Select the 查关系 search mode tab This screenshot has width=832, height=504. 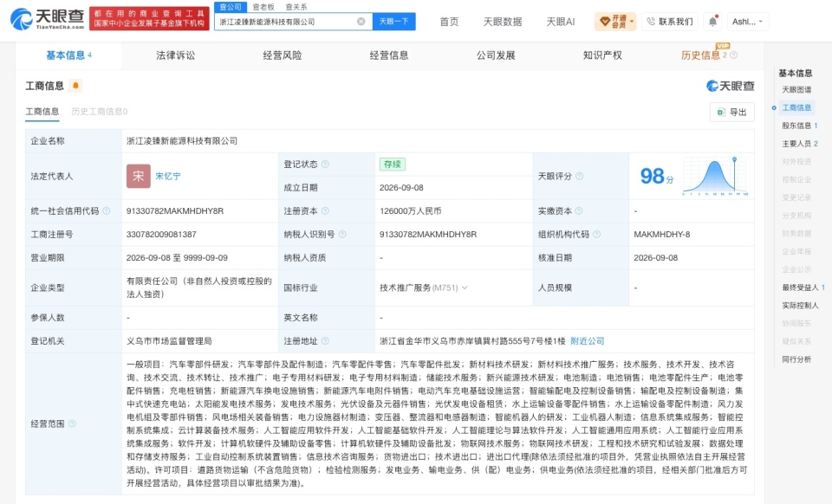(x=296, y=7)
